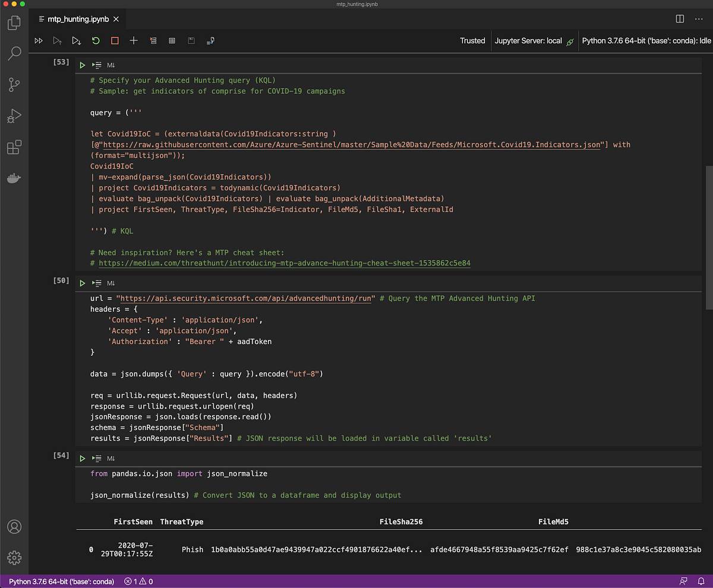Open the variable explorer table icon
This screenshot has height=588, width=713.
click(172, 40)
